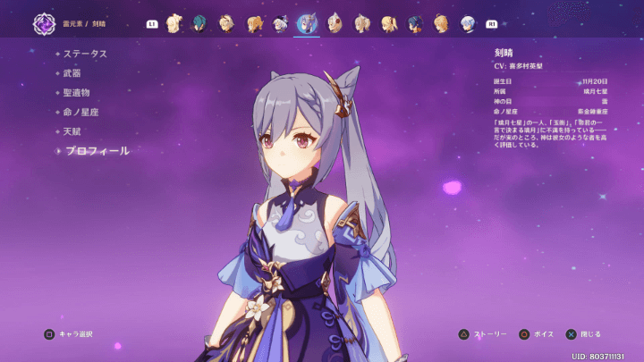Image resolution: width=644 pixels, height=362 pixels.
Task: Click the R1 next character button
Action: coord(491,24)
